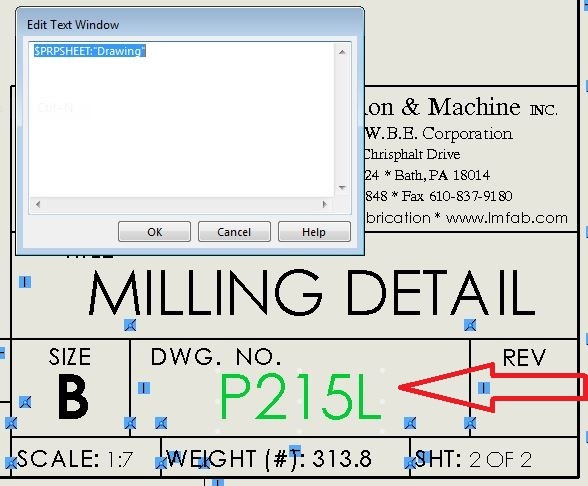The image size is (588, 486).
Task: Select the MILLING DETAIL title text
Action: 312,292
